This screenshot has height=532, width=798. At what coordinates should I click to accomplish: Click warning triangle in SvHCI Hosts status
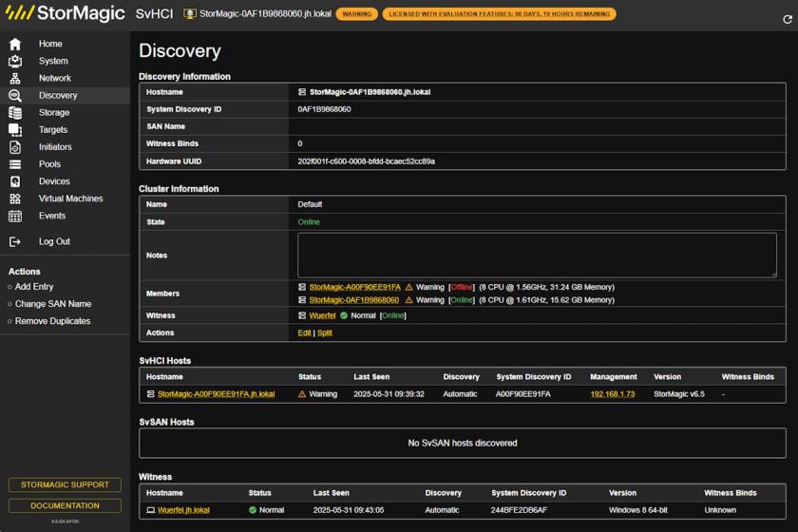pos(302,394)
